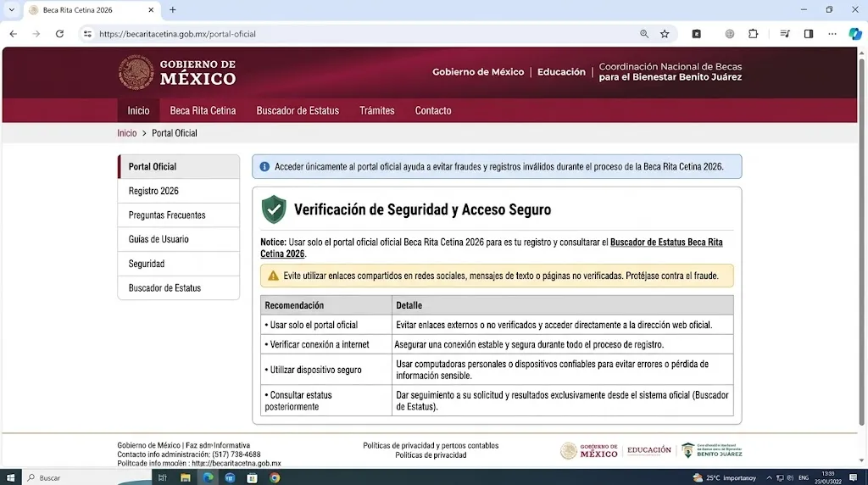868x485 pixels.
Task: Open the browser extensions puzzle icon
Action: pos(753,34)
